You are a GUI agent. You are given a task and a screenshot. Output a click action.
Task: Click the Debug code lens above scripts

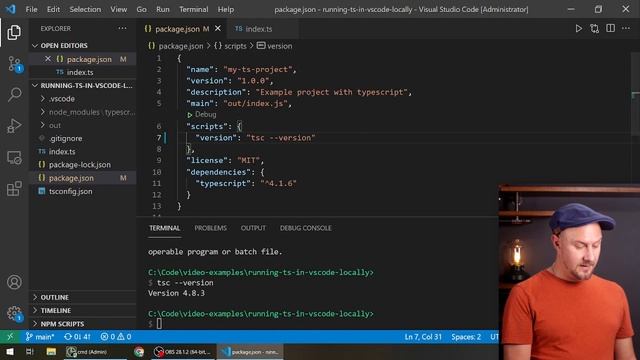(202, 115)
